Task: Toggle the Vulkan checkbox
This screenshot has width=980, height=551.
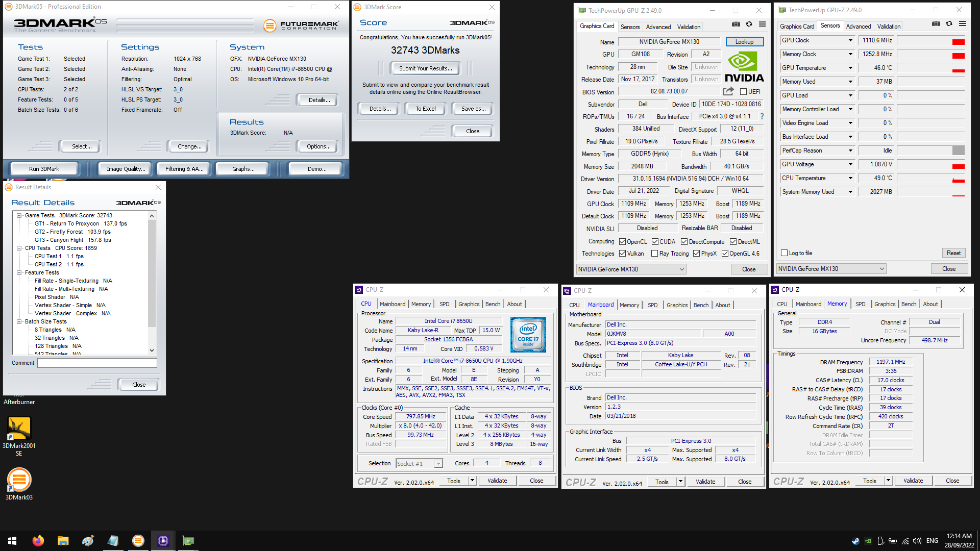Action: [622, 254]
